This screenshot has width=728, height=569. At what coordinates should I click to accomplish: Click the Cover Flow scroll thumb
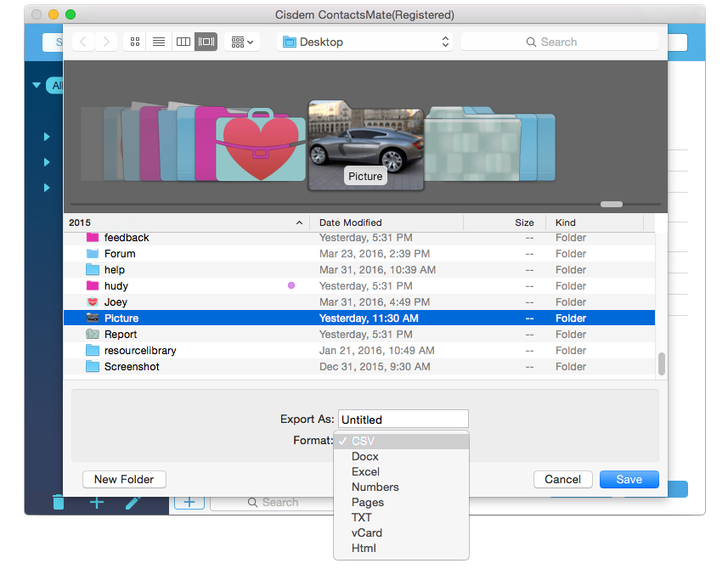point(611,204)
